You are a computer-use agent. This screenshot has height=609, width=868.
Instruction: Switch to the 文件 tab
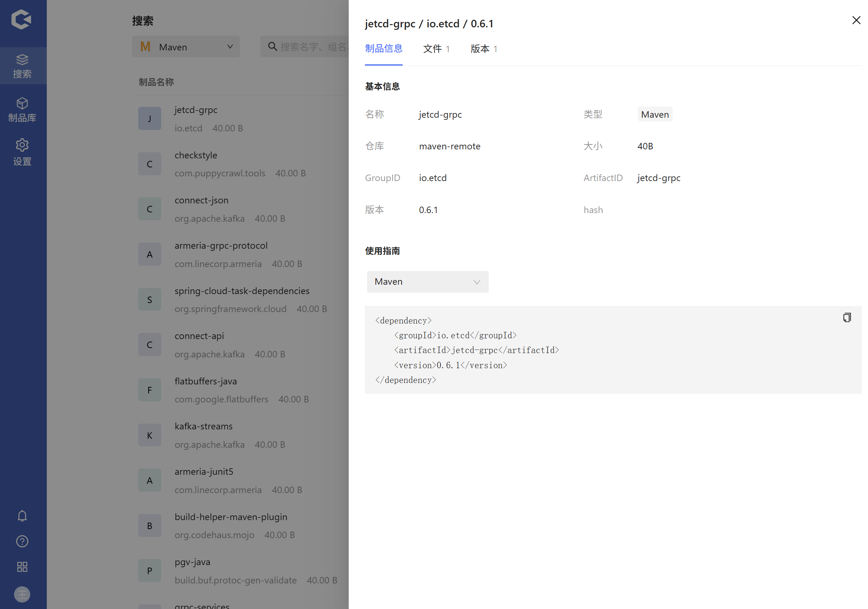tap(436, 49)
